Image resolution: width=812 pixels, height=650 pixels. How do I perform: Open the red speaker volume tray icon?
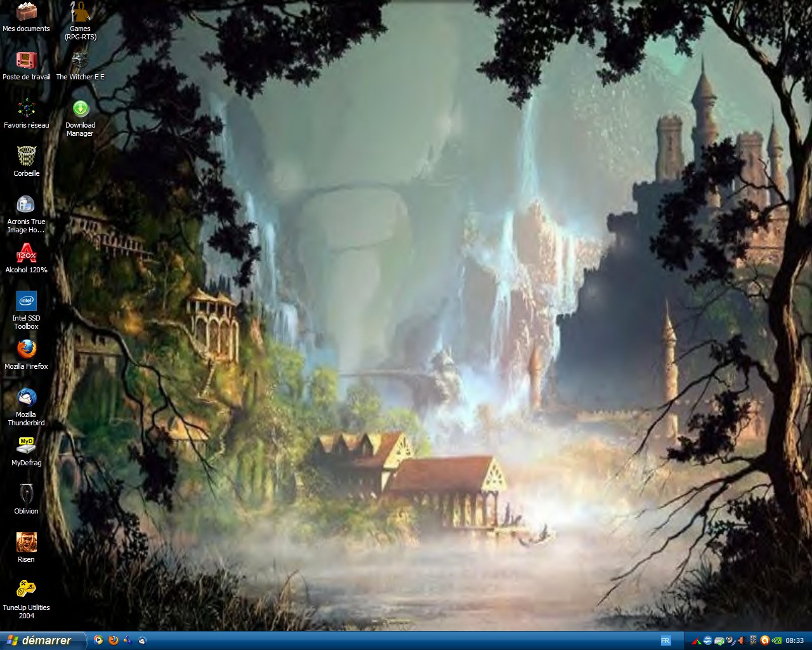pyautogui.click(x=742, y=640)
